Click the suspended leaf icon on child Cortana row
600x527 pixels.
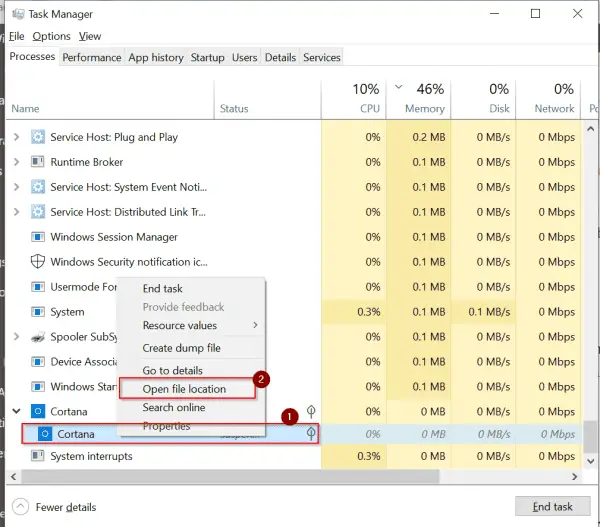tap(311, 434)
